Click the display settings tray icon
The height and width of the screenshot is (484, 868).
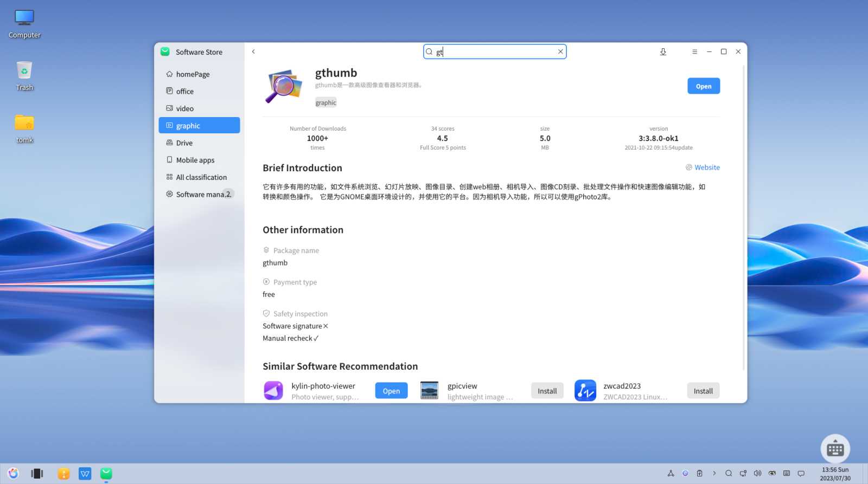pos(743,473)
